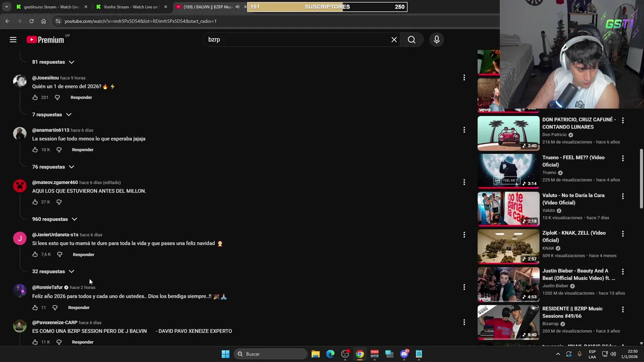The height and width of the screenshot is (362, 644).
Task: Reply to @JavierUrdaneta-s1s with Responder
Action: pos(84,254)
